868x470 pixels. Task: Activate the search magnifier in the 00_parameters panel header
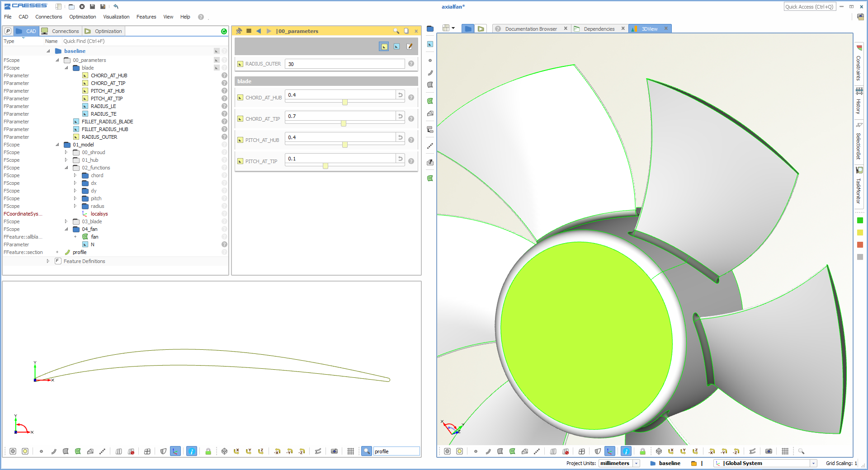[397, 31]
